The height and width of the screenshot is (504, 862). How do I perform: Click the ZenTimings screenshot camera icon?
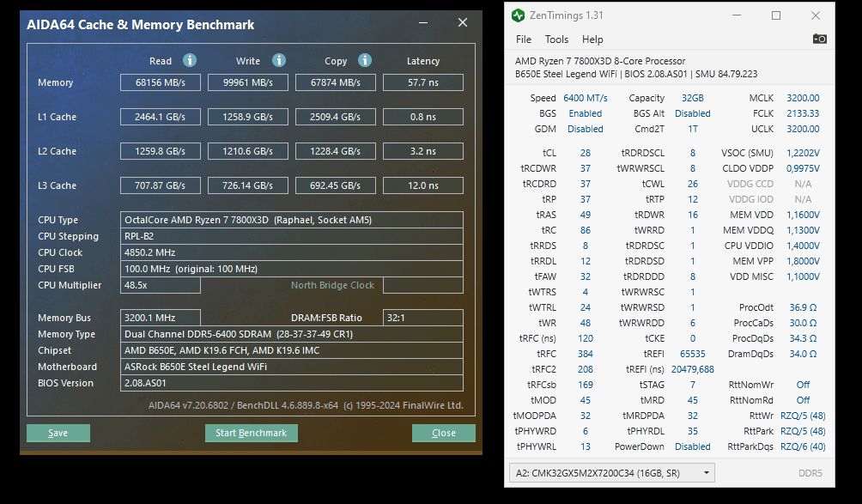tap(819, 39)
